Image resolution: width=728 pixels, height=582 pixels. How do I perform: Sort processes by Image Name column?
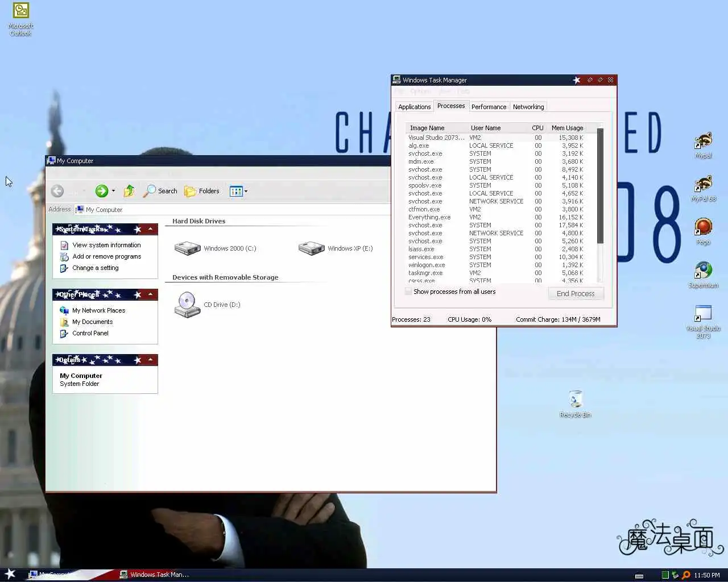[436, 128]
